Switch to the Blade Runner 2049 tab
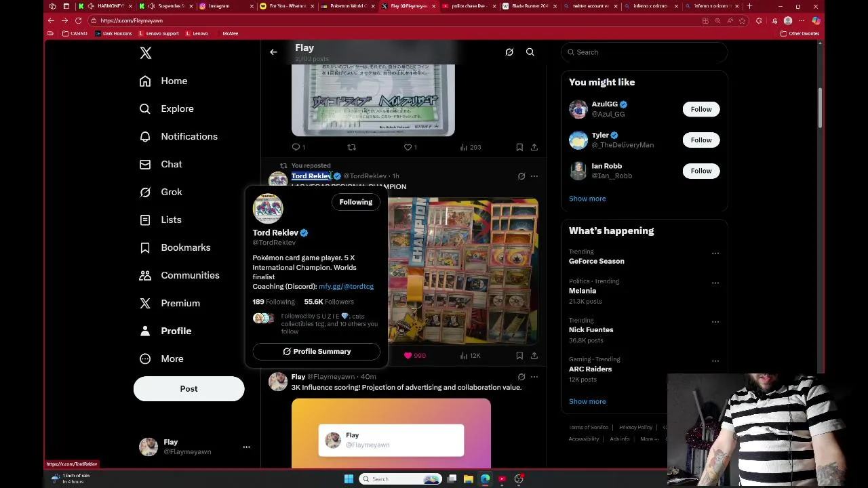The image size is (868, 488). point(529,6)
